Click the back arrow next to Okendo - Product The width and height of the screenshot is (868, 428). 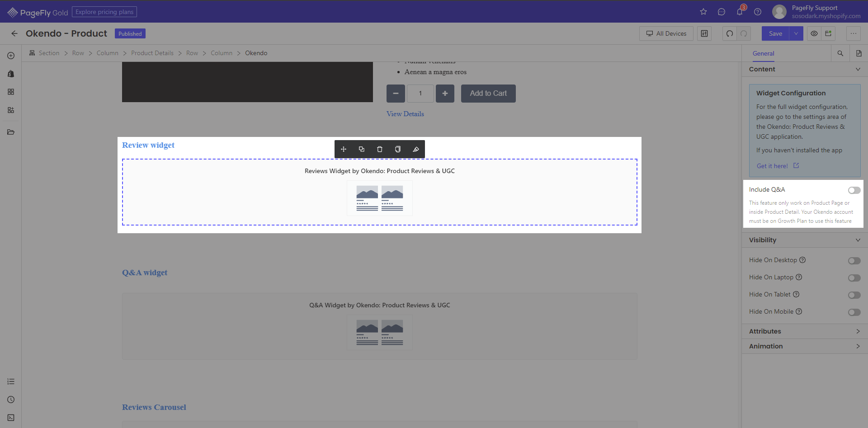(14, 33)
